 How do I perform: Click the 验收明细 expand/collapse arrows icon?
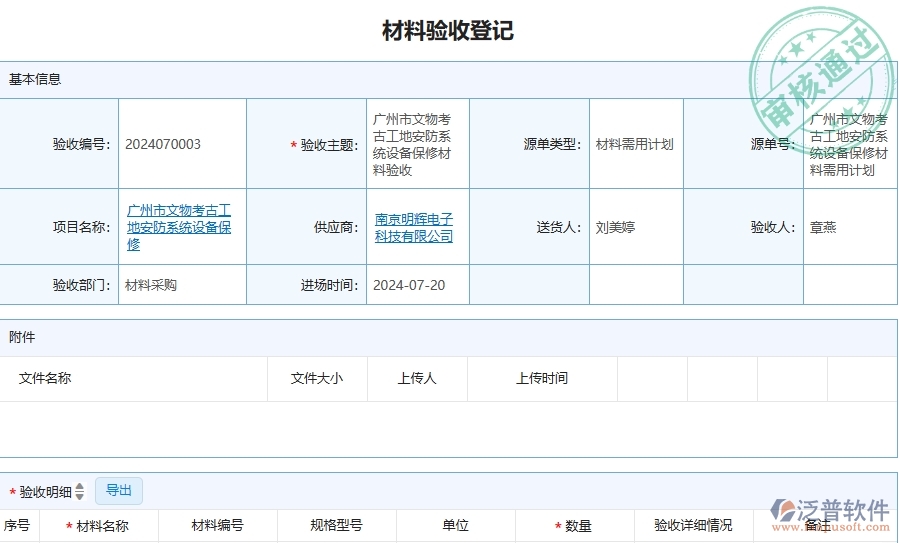[80, 491]
